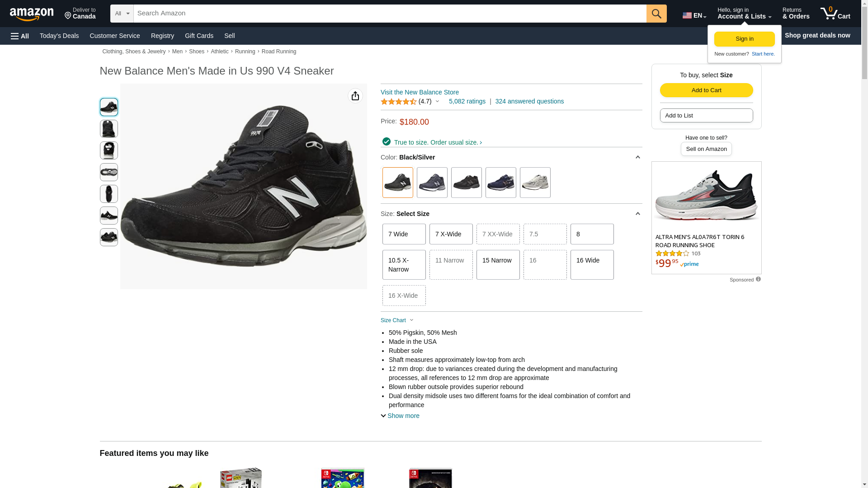Select size 7 Wide
Viewport: 868px width, 488px height.
404,234
